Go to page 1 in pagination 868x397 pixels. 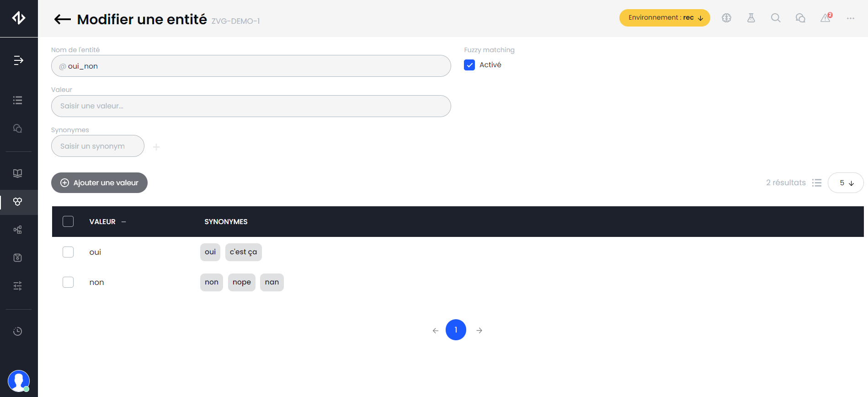click(456, 330)
